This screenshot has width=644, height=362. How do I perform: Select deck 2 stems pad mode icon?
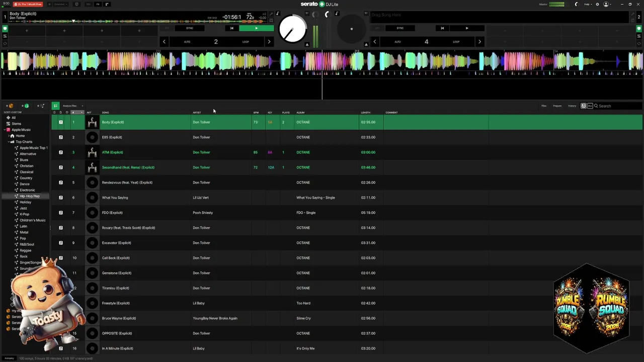coord(639,36)
